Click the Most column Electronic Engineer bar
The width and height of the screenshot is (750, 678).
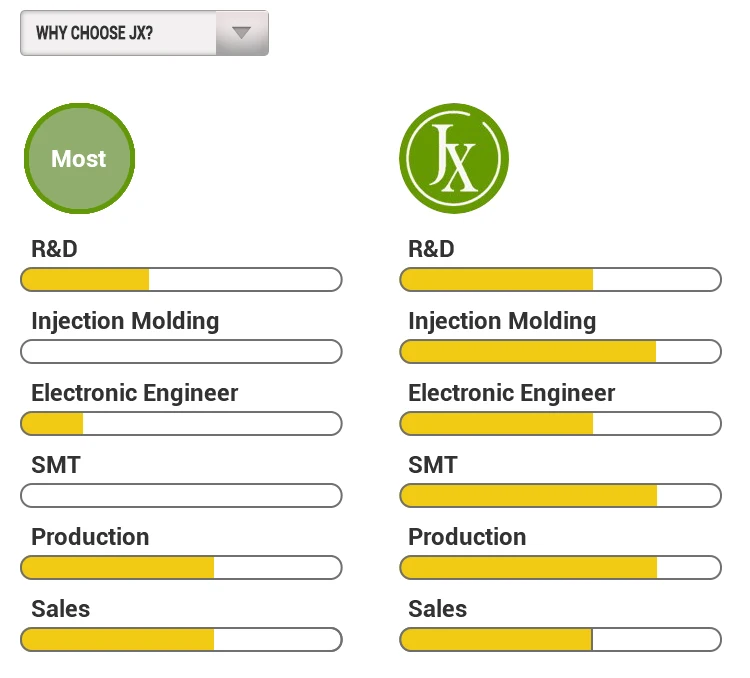click(181, 423)
